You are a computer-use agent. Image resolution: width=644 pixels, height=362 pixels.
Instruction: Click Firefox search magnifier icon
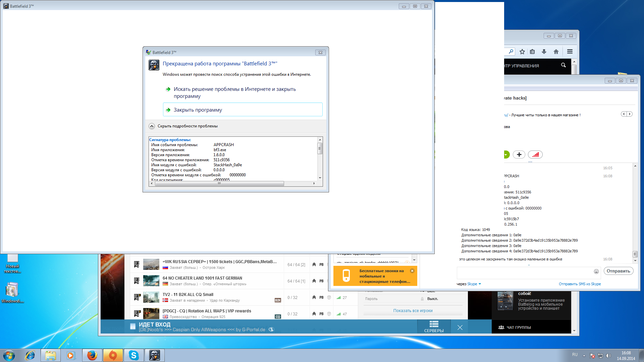click(511, 52)
